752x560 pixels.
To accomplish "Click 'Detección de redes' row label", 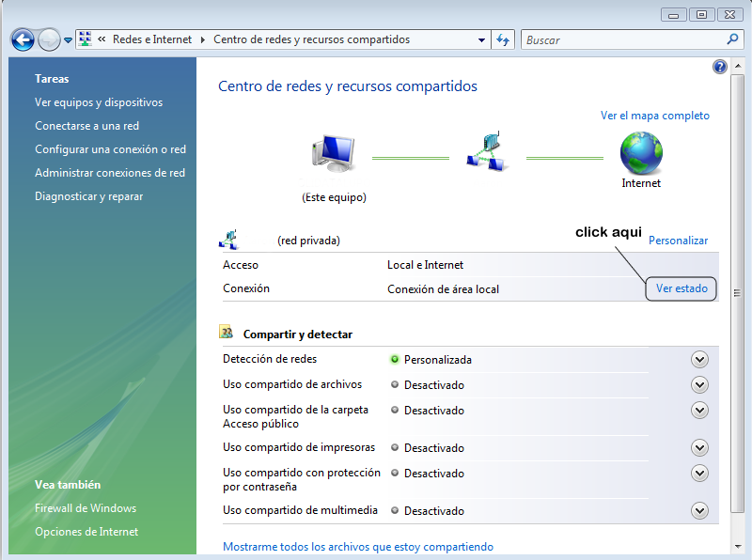I will (270, 359).
